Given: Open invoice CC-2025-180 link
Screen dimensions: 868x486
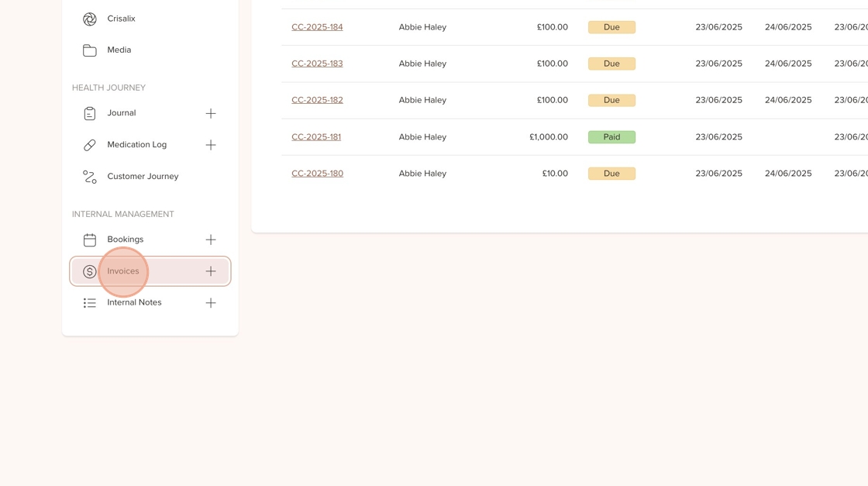Looking at the screenshot, I should click(317, 174).
